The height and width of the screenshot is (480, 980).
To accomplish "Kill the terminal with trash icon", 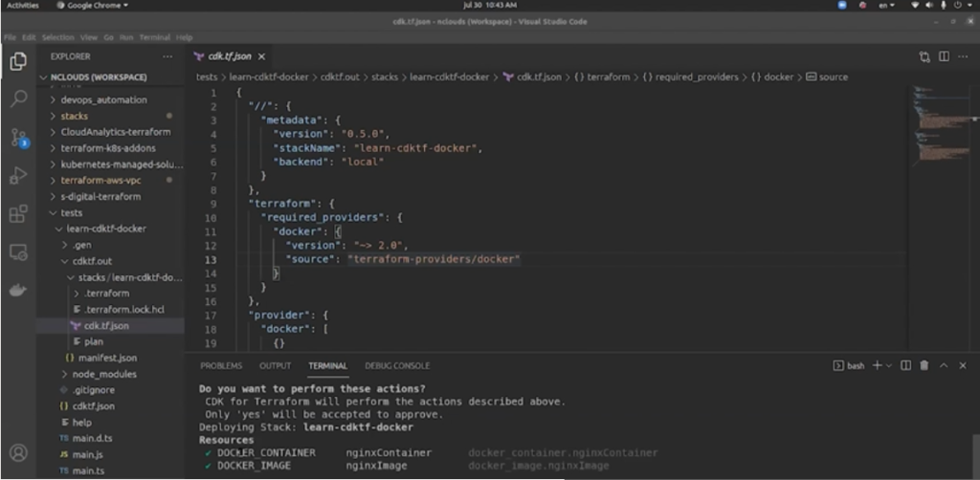I will pyautogui.click(x=924, y=366).
